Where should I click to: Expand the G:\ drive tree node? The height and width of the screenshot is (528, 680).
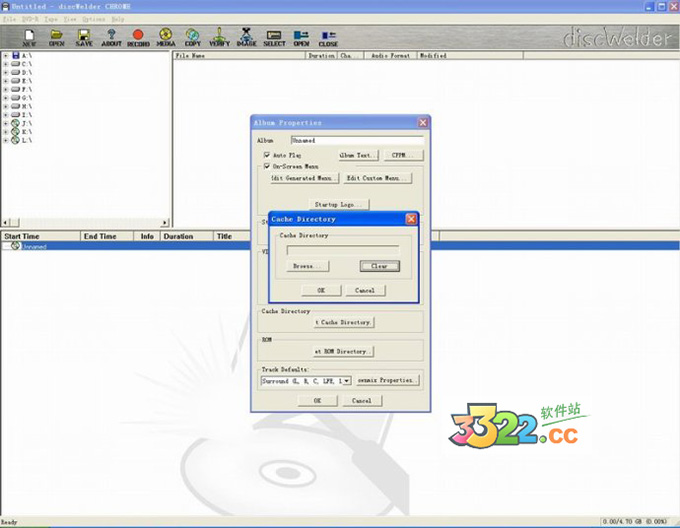(x=6, y=98)
